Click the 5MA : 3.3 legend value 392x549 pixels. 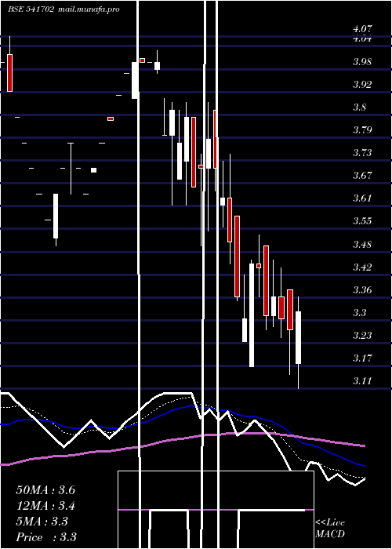click(x=42, y=522)
